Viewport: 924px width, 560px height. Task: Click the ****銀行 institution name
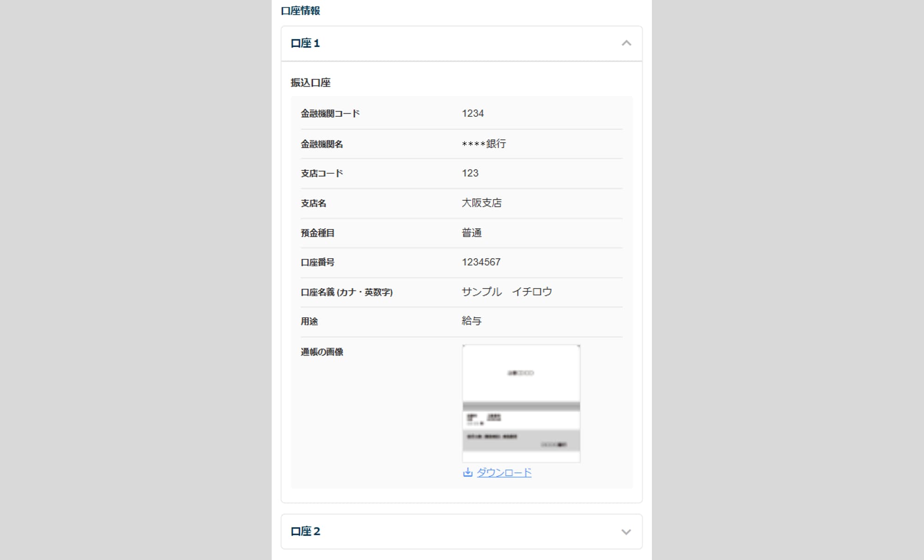click(x=484, y=144)
